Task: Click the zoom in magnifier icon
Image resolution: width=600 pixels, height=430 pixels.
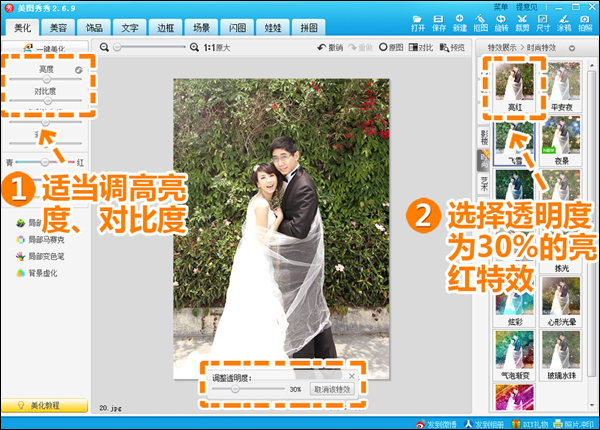Action: tap(194, 47)
